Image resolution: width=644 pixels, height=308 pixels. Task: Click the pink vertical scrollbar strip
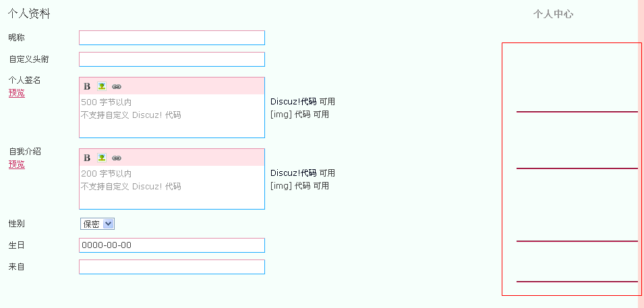click(641, 154)
